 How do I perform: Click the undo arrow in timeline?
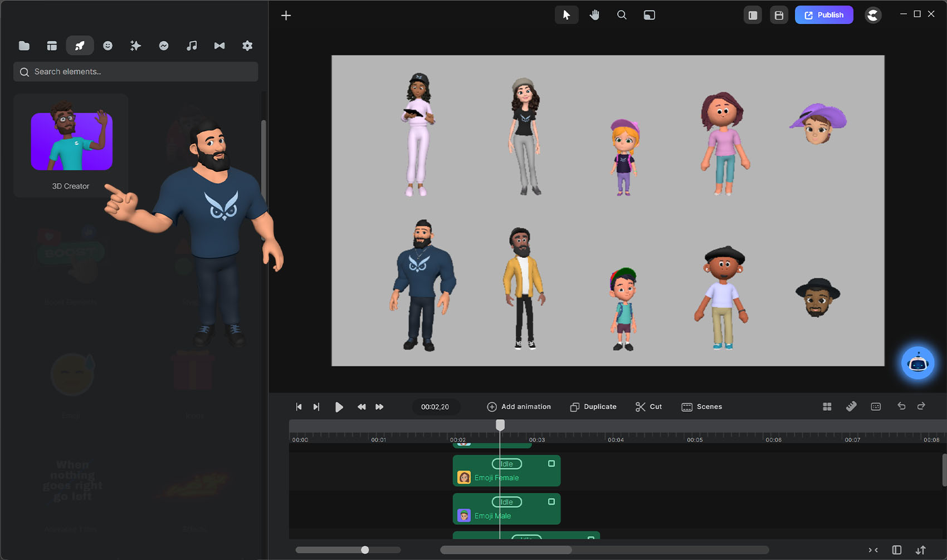901,406
